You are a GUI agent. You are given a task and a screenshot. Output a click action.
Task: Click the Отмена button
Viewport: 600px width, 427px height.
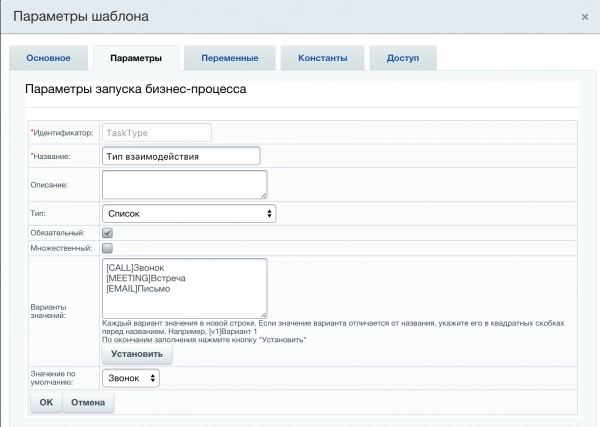[88, 401]
